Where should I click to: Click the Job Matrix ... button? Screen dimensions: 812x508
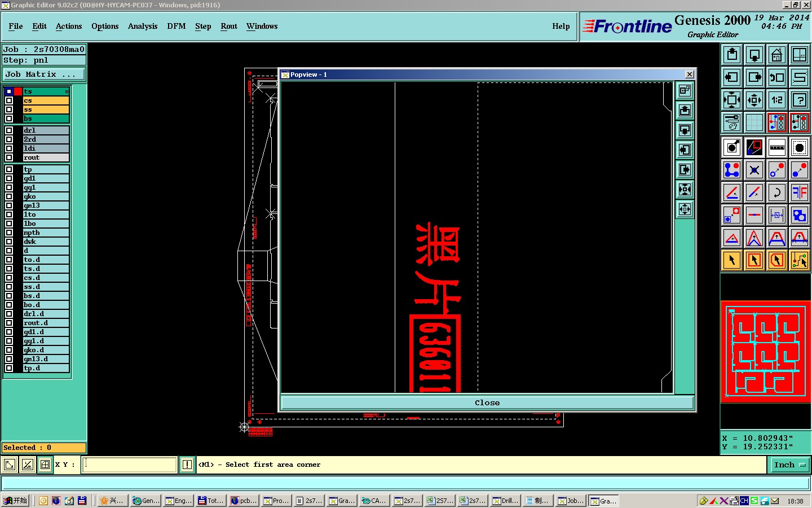tap(44, 74)
